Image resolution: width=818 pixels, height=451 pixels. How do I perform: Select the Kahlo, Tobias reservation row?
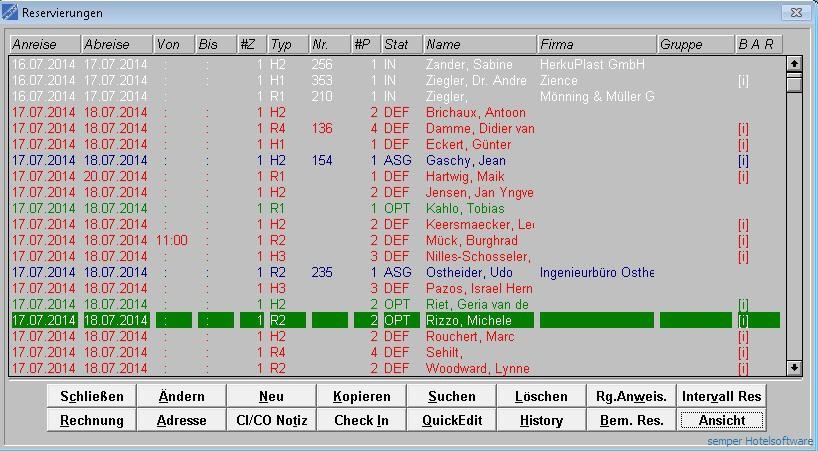[466, 209]
